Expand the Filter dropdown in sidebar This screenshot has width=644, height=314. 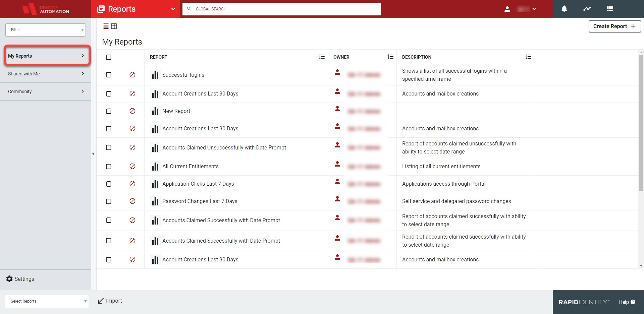point(46,30)
